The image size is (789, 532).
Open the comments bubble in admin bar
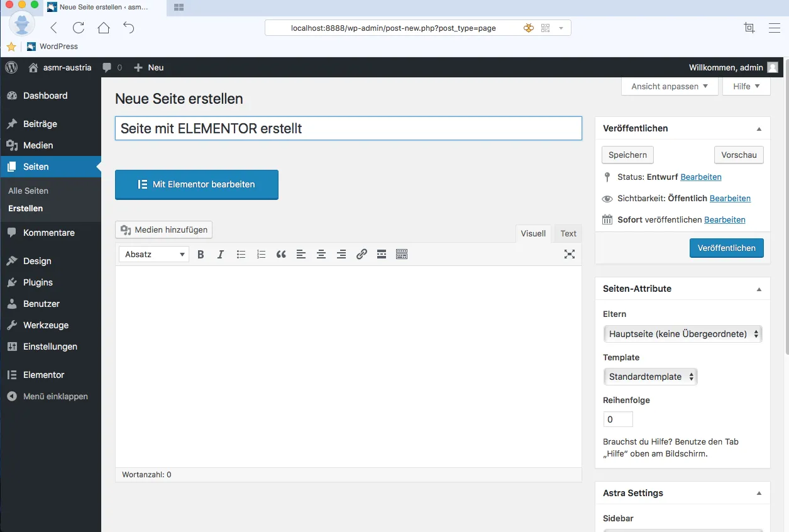point(112,67)
